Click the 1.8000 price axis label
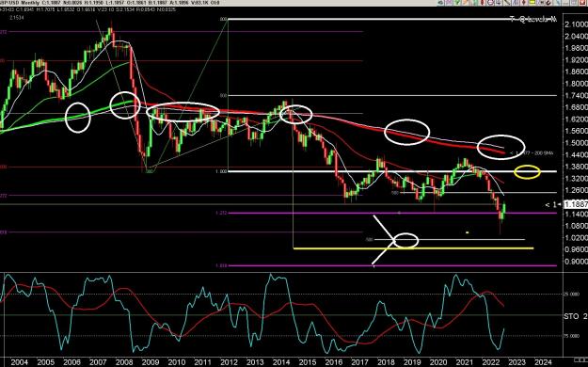Image resolution: width=588 pixels, height=367 pixels. 576,84
